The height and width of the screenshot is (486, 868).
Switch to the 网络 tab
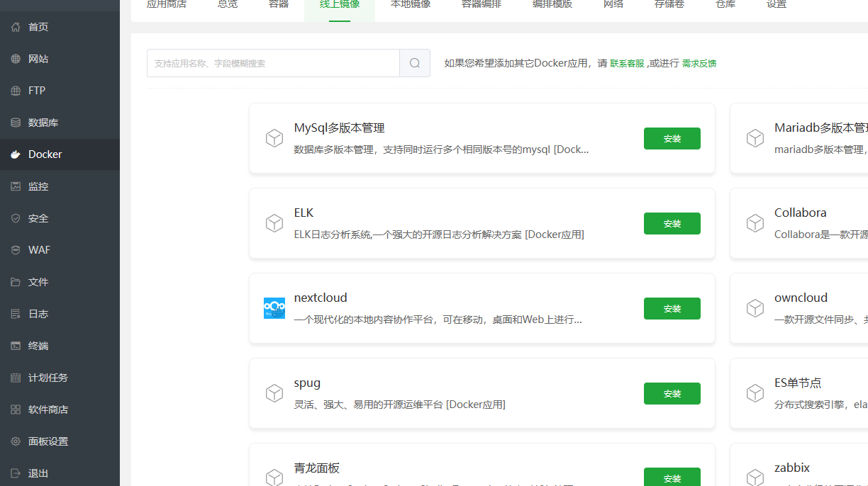coord(613,4)
